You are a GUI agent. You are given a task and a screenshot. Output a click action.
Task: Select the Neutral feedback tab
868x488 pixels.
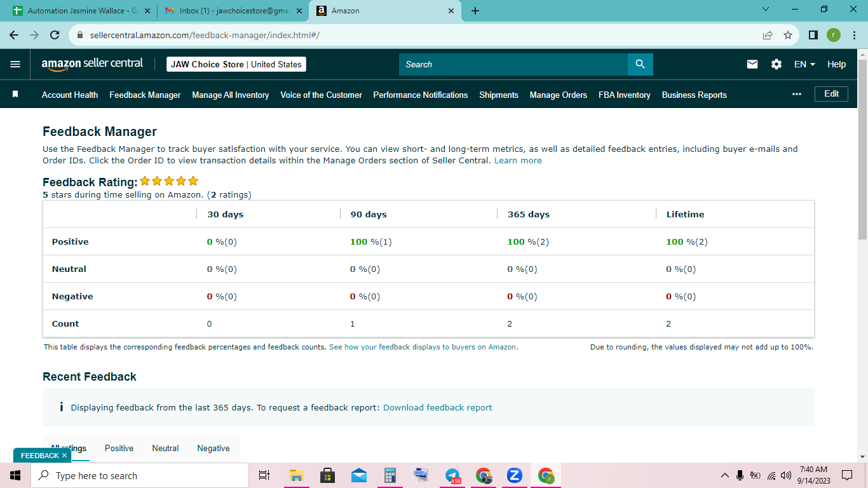165,448
